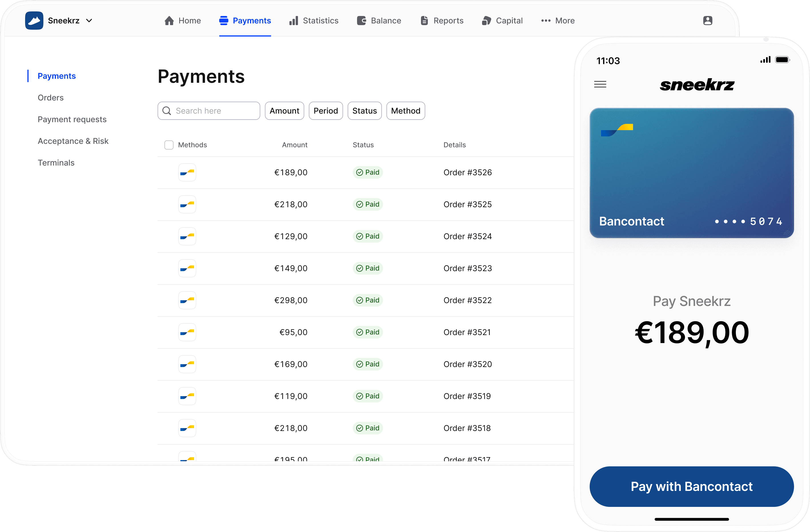Click the phone home indicator bar

(692, 519)
